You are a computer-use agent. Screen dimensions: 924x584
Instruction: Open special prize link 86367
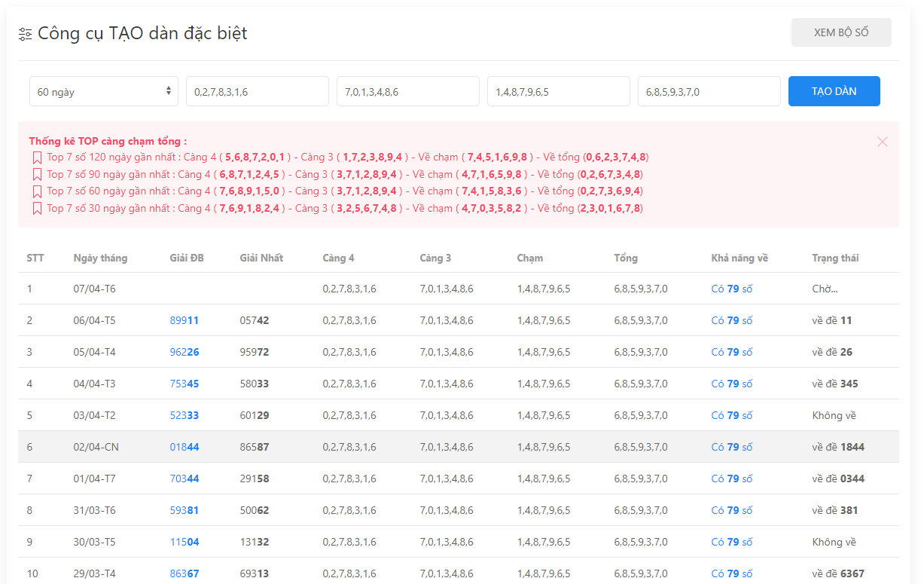(x=184, y=573)
